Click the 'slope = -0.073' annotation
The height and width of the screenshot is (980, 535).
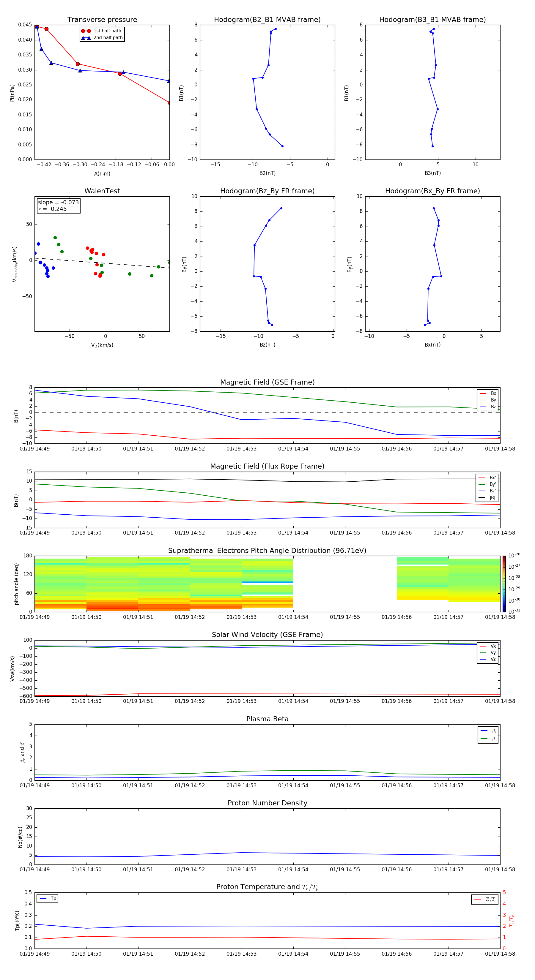[58, 203]
